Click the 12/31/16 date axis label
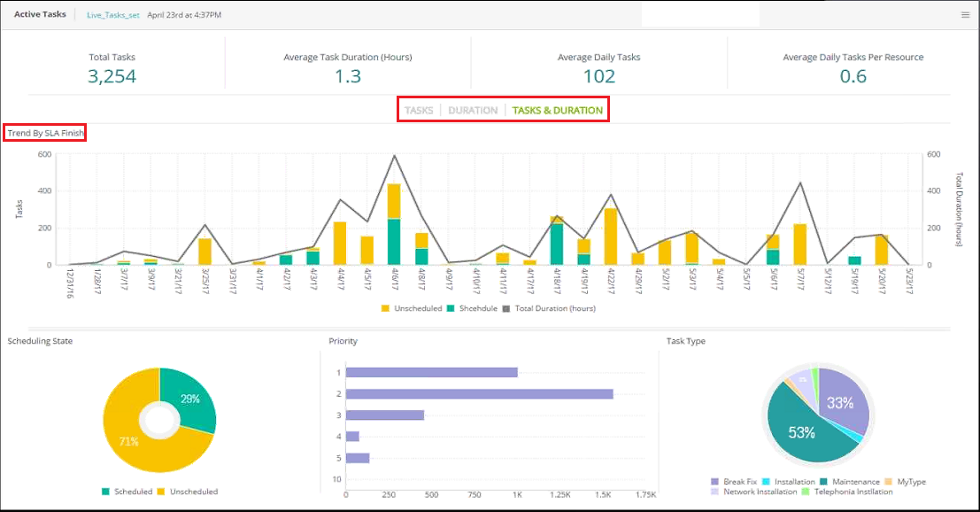The width and height of the screenshot is (980, 512). [70, 283]
